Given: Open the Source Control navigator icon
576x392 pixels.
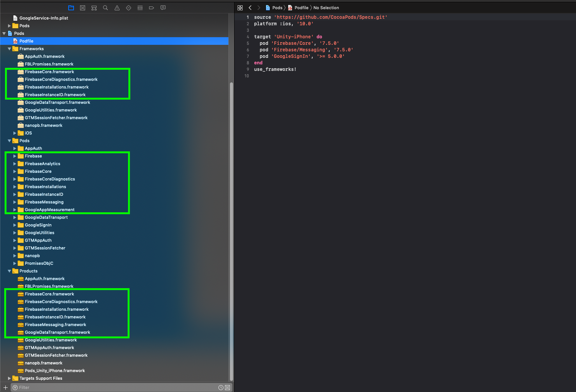Looking at the screenshot, I should click(82, 8).
